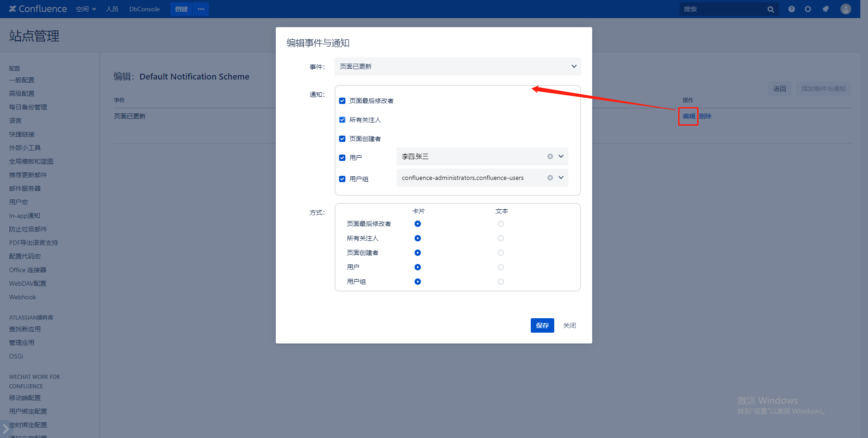Click the Confluence logo in header
This screenshot has width=868, height=438.
pyautogui.click(x=38, y=9)
